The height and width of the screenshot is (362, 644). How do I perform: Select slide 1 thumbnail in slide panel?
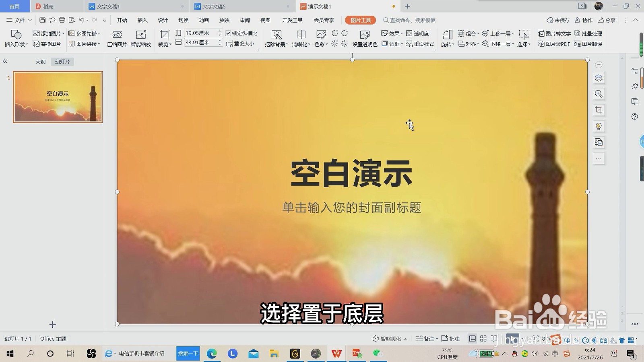[58, 97]
